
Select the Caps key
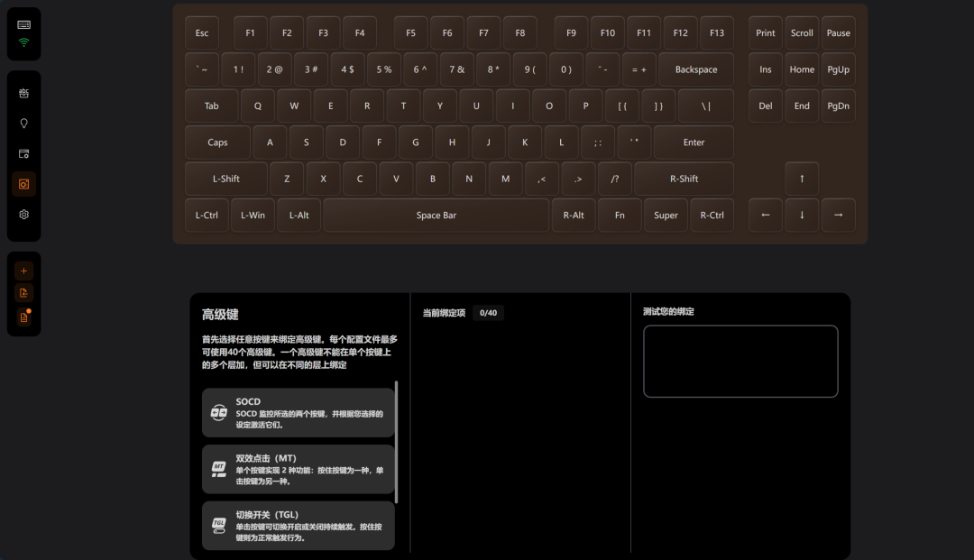(217, 142)
